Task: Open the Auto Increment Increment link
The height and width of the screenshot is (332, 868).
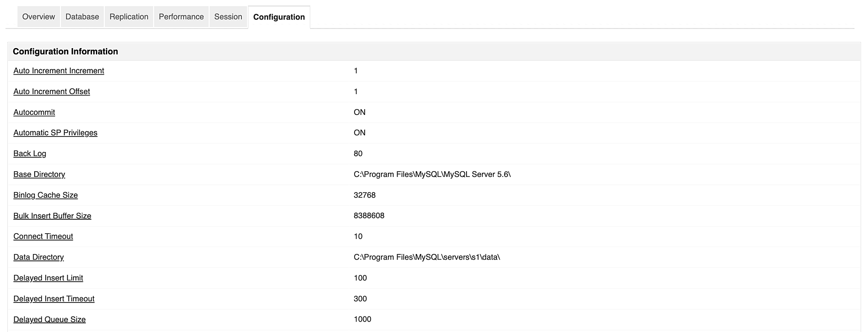Action: (x=59, y=71)
